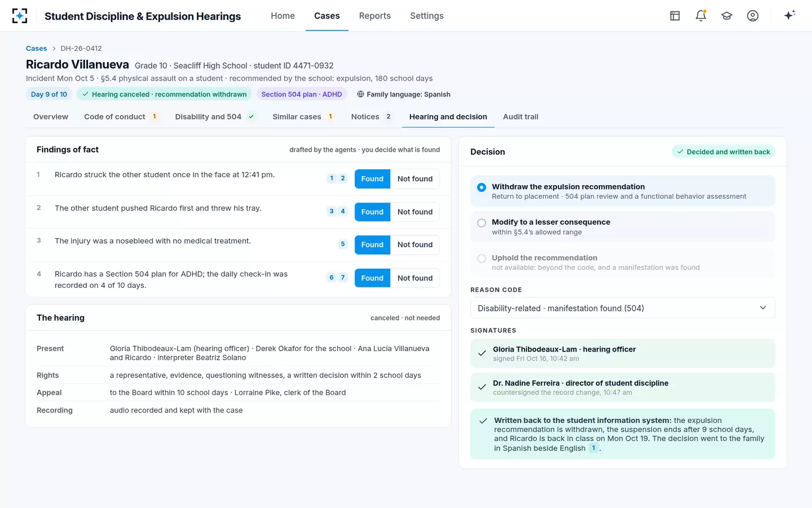
Task: Open the Reports menu
Action: tap(375, 16)
